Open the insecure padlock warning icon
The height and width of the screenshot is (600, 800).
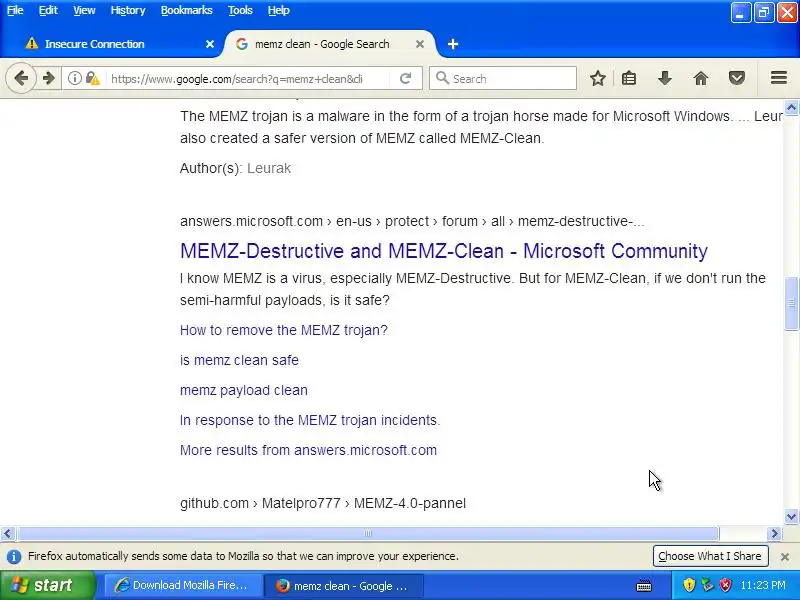(x=92, y=78)
